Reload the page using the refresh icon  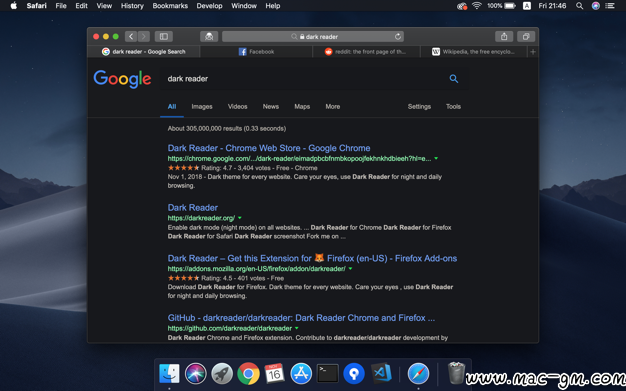398,36
